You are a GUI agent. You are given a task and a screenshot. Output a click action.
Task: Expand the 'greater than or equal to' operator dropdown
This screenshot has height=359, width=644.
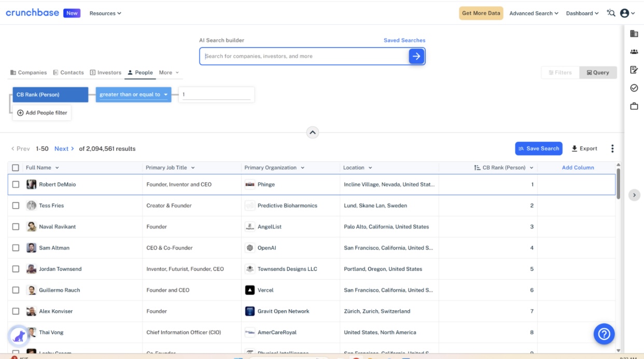133,95
